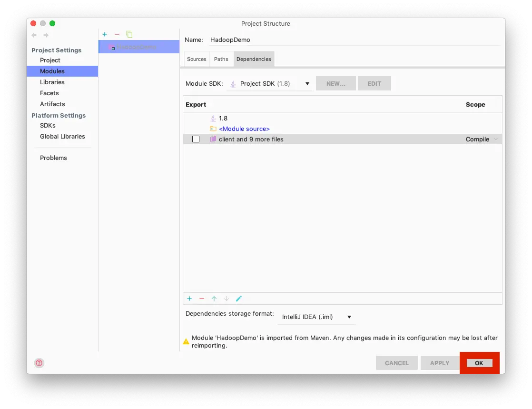Edit dependency with pencil icon
The image size is (532, 409).
pos(239,299)
